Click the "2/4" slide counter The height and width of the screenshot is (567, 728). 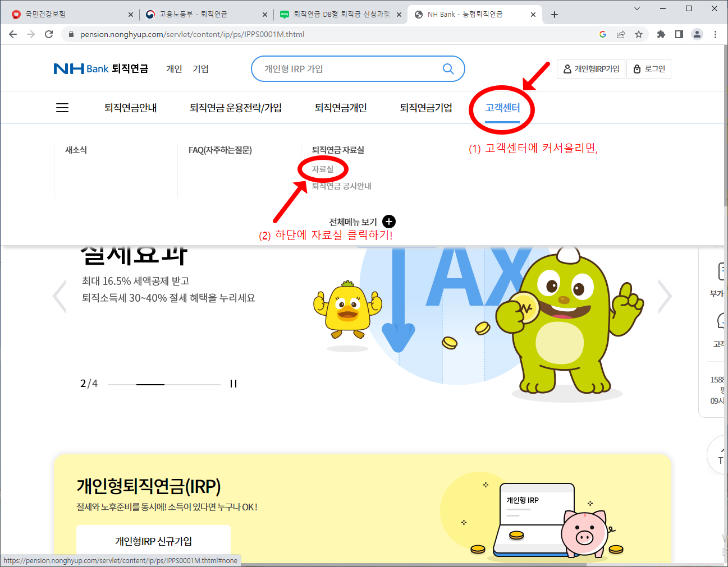89,384
